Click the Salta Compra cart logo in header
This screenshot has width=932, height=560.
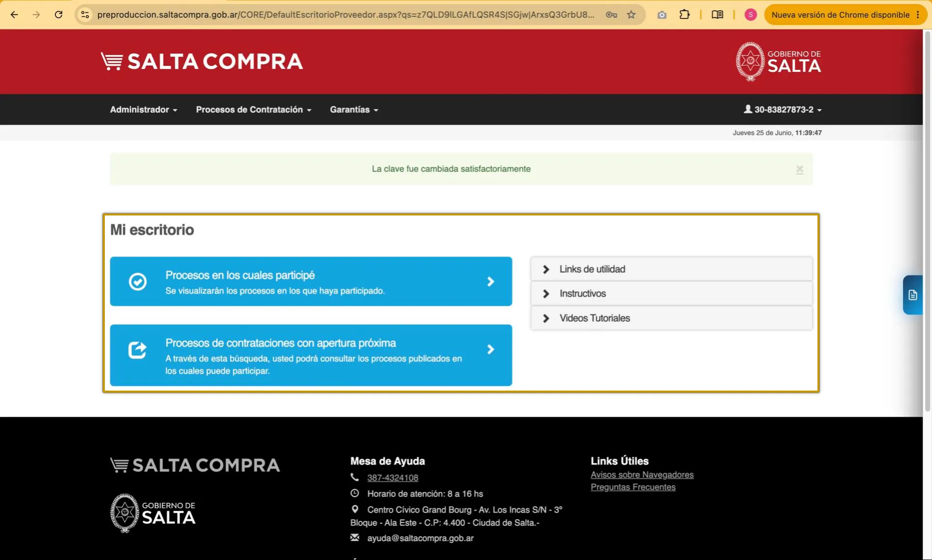coord(202,61)
